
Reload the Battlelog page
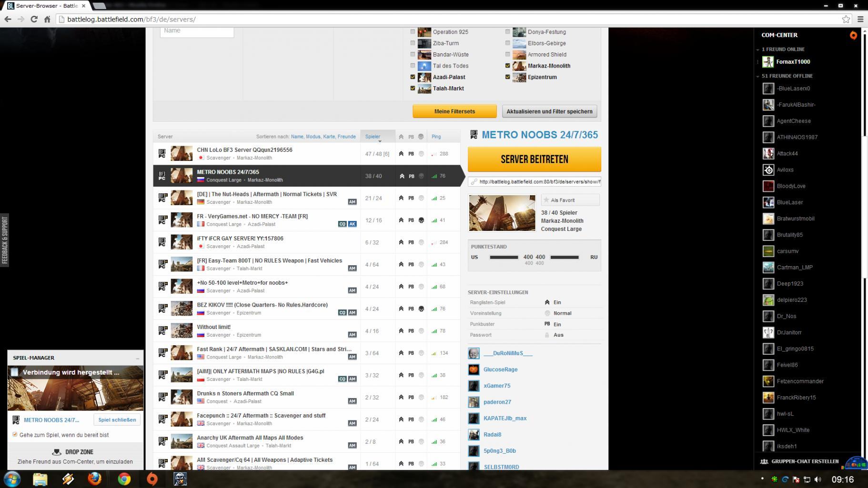coord(34,19)
